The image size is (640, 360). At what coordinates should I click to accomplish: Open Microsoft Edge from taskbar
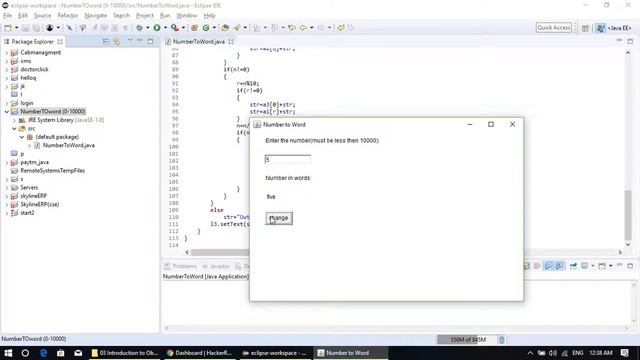coord(43,353)
